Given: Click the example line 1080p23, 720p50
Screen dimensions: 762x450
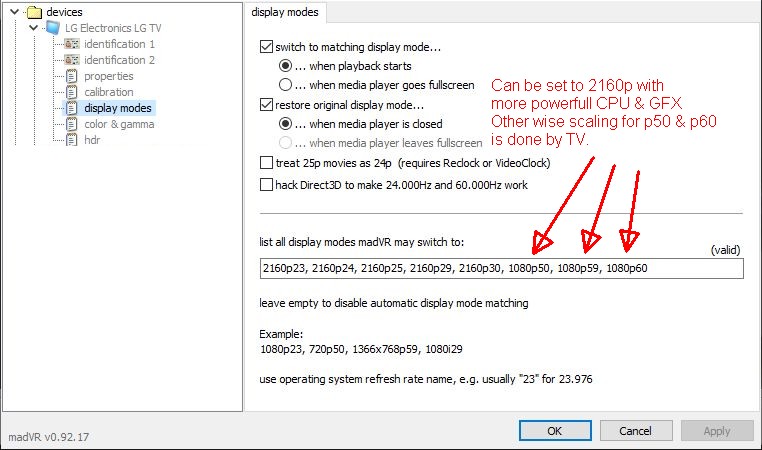Looking at the screenshot, I should pyautogui.click(x=361, y=349).
